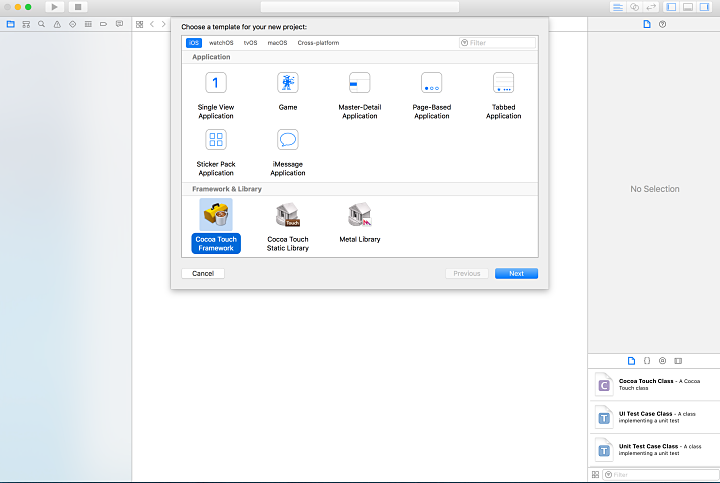This screenshot has width=720, height=483.
Task: Show the File inspector
Action: click(x=647, y=24)
